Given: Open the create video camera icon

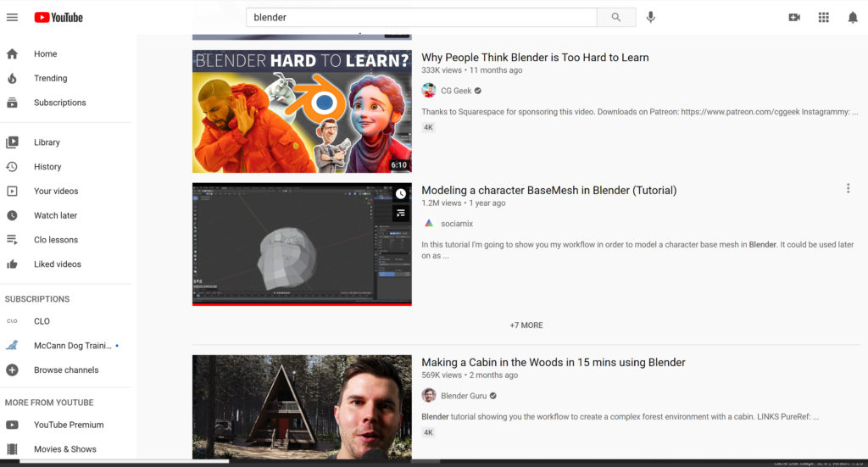Looking at the screenshot, I should click(794, 17).
